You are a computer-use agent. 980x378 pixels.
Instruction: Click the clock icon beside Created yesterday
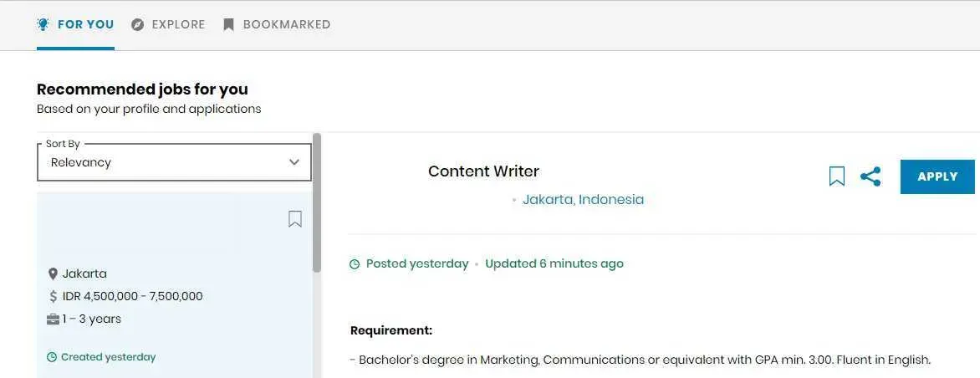(52, 357)
